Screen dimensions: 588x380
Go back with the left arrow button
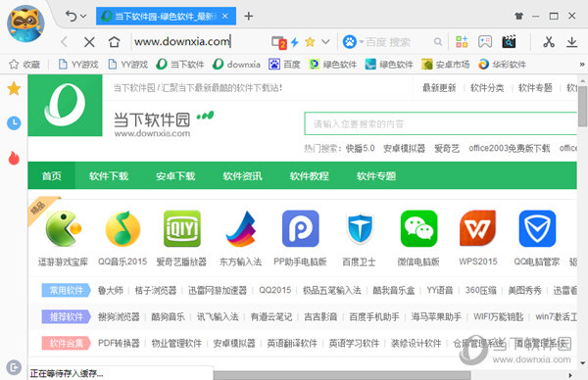64,41
